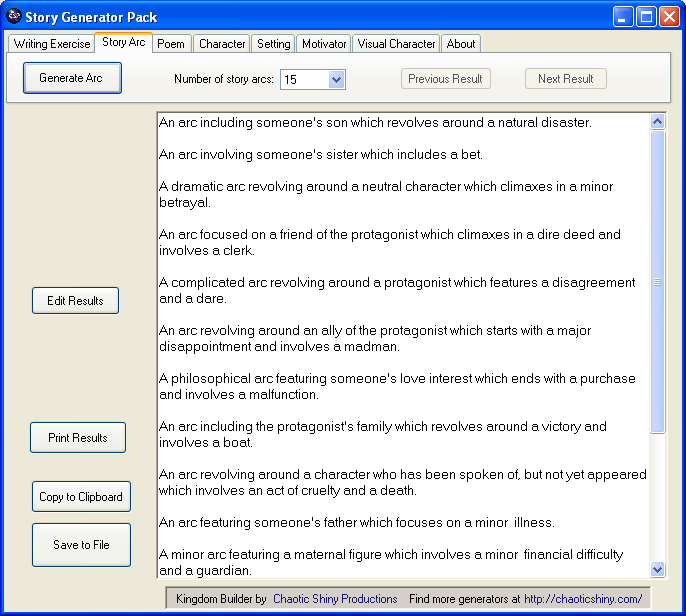Close the Story Generator Pack window
The height and width of the screenshot is (616, 686).
click(669, 17)
